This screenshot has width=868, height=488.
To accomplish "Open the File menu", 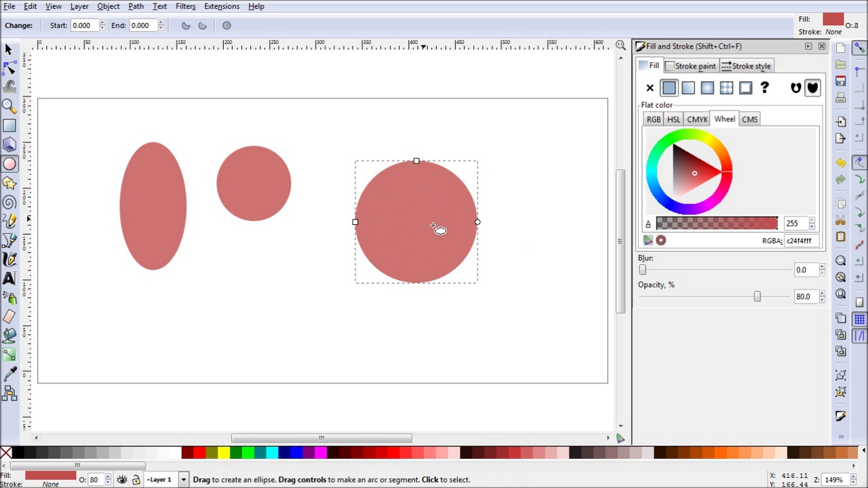I will coord(9,6).
